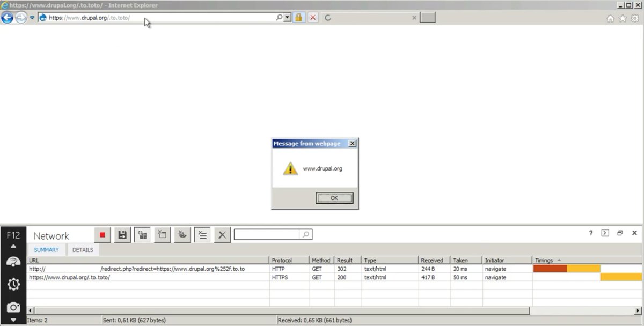Unpin the developer tools panel
Screen dimensions: 644x326
click(x=620, y=233)
